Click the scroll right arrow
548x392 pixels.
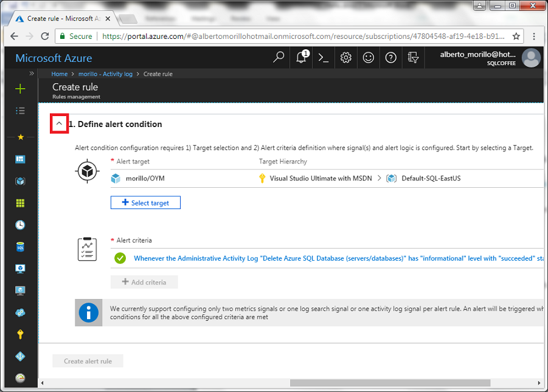[x=538, y=383]
